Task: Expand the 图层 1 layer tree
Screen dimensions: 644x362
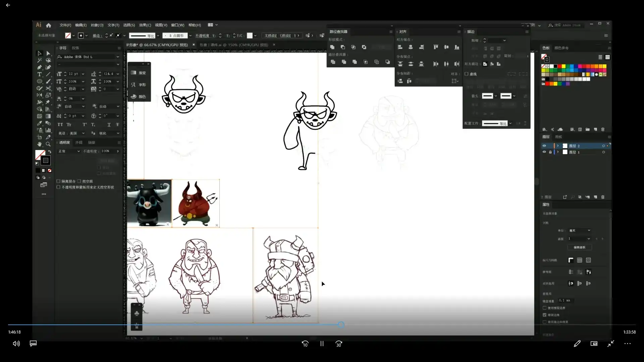Action: 558,152
